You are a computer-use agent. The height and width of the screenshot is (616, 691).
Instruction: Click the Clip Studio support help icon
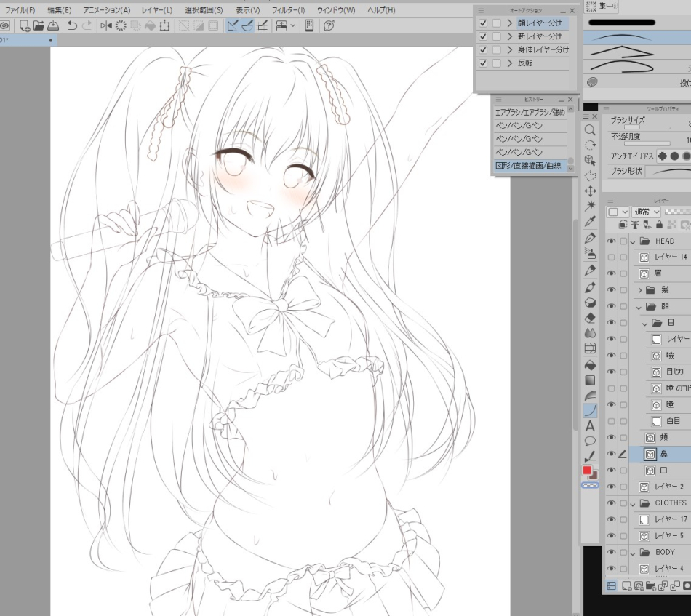click(x=329, y=26)
